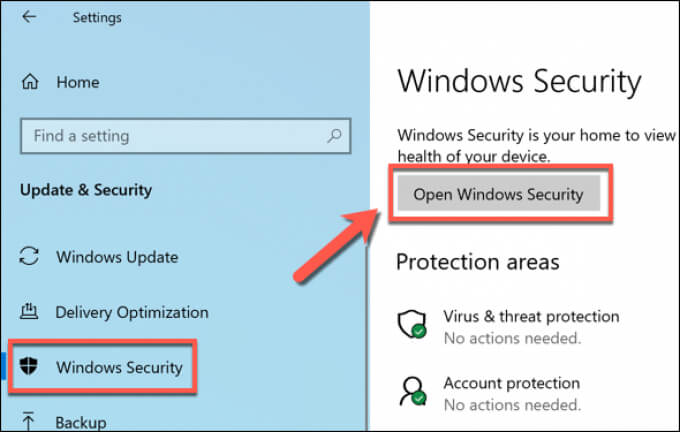Image resolution: width=680 pixels, height=432 pixels.
Task: Click the Protection areas heading
Action: click(478, 262)
